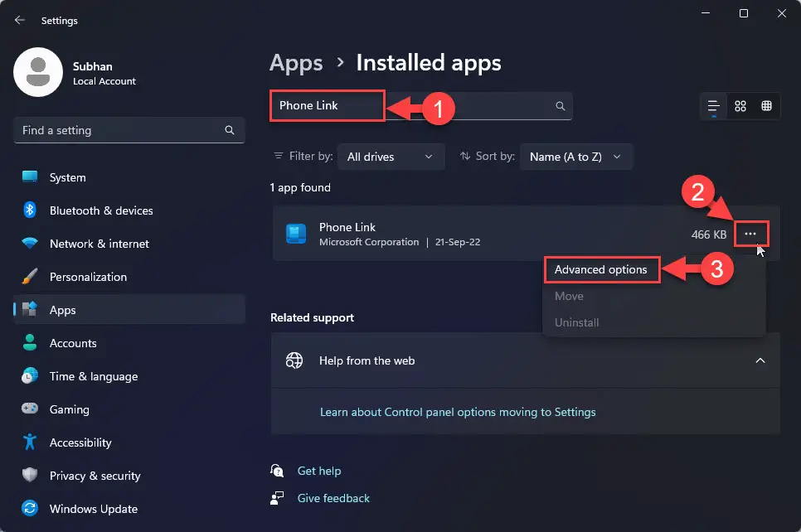The height and width of the screenshot is (532, 801).
Task: Choose Move in the Phone Link menu
Action: click(569, 296)
